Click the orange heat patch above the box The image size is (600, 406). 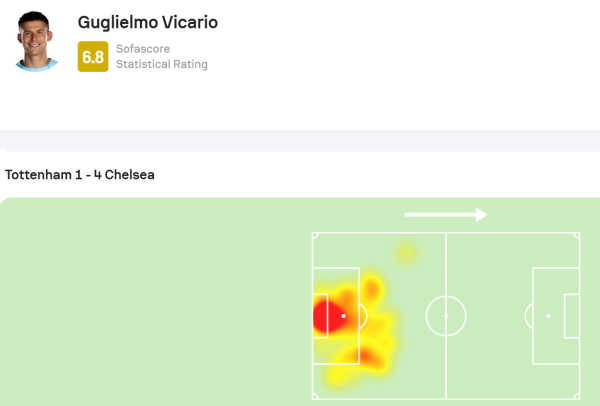click(x=372, y=289)
